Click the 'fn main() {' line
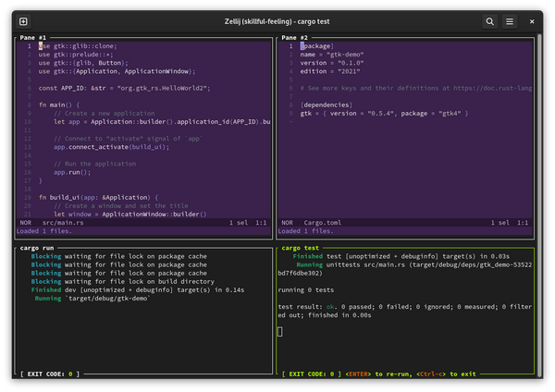This screenshot has width=555, height=392. 59,105
